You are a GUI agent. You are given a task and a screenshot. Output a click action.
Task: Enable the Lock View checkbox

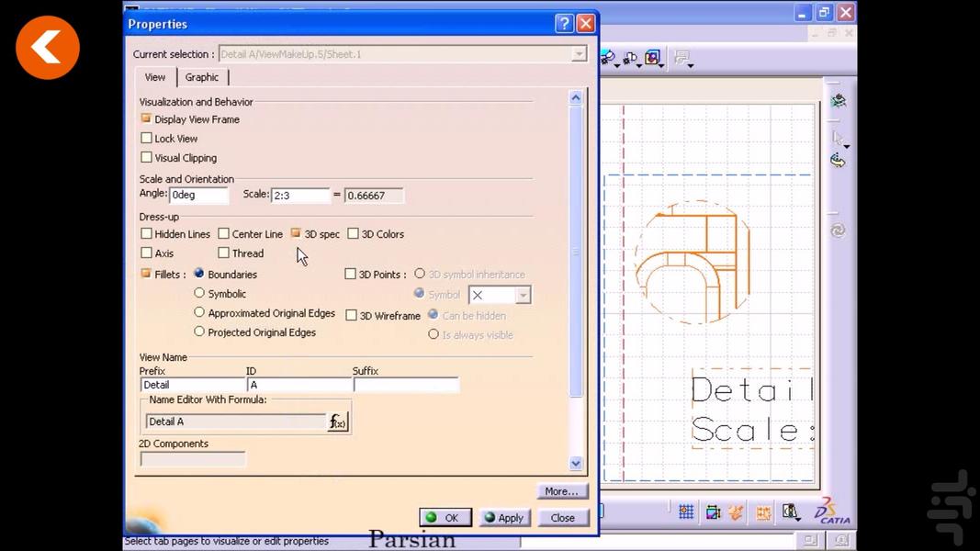(x=147, y=138)
